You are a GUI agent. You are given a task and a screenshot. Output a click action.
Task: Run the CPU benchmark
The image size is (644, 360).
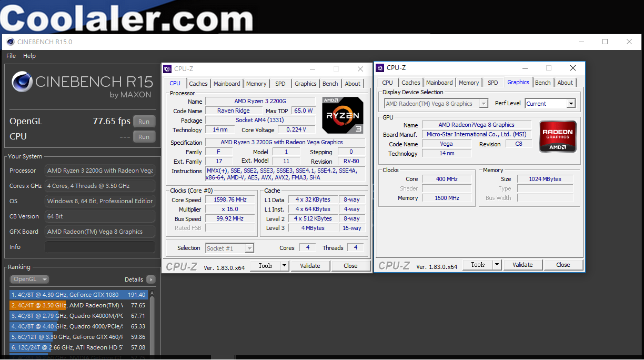[x=144, y=137]
